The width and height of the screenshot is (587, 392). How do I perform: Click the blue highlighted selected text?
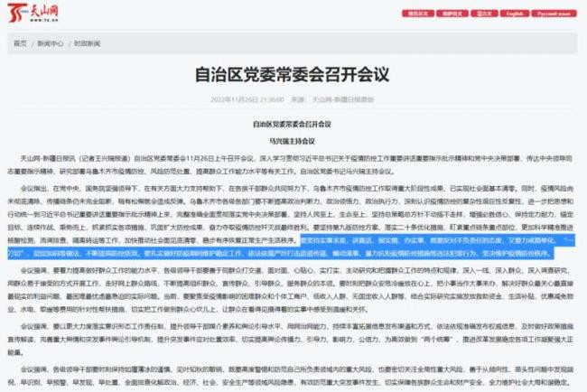[x=291, y=247]
